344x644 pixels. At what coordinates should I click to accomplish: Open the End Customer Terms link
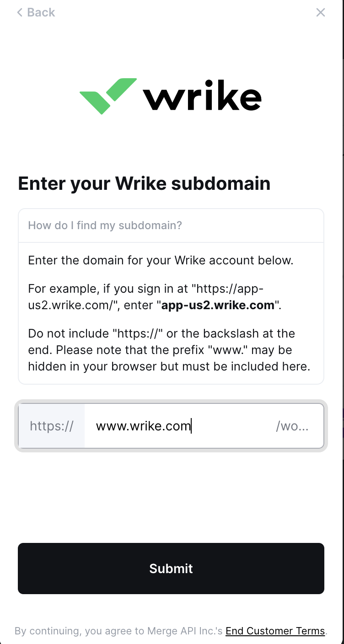pos(275,631)
